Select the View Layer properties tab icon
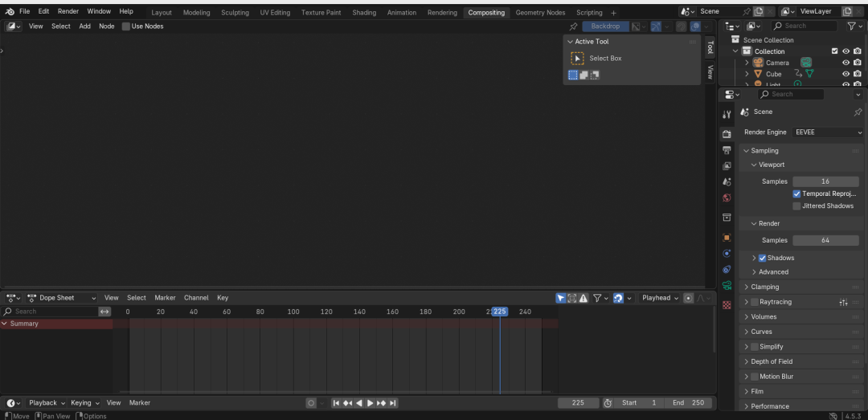 727,166
